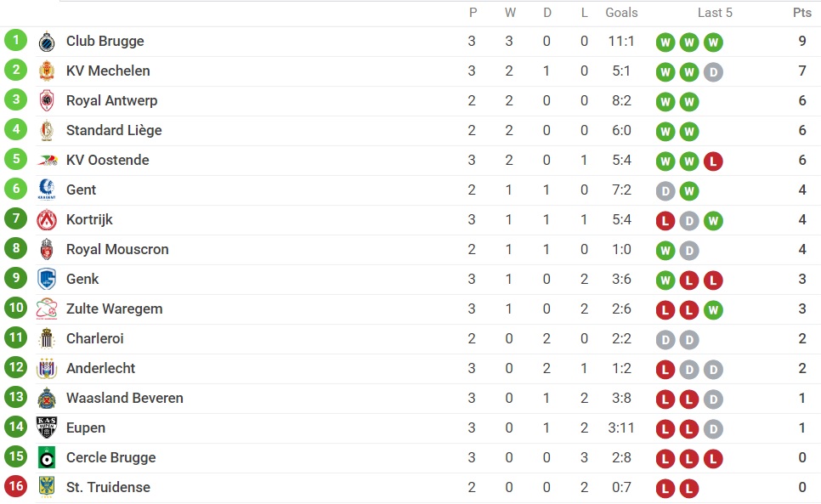Click Kortrijk's green win badge

point(713,221)
